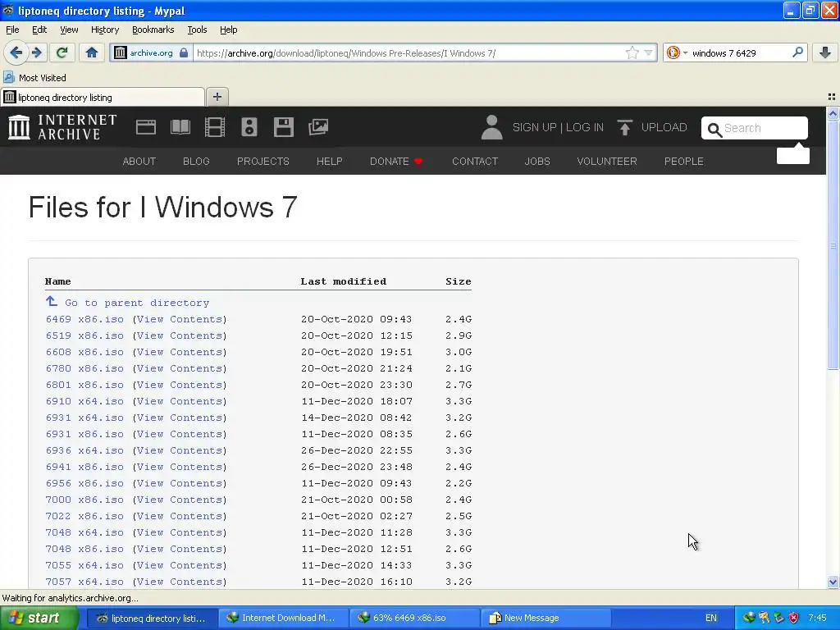
Task: Click the 2.4G size of 6469 x86.iso
Action: click(459, 319)
